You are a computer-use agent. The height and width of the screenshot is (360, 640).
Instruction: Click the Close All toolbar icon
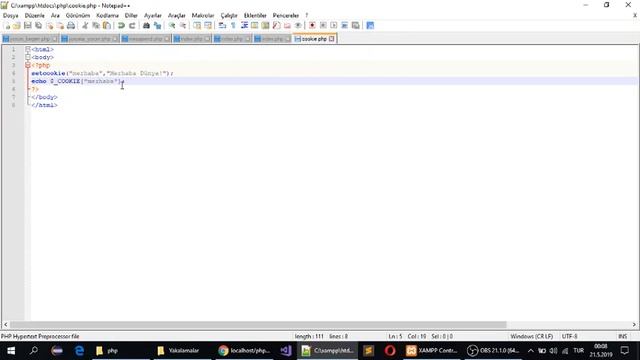[60, 26]
